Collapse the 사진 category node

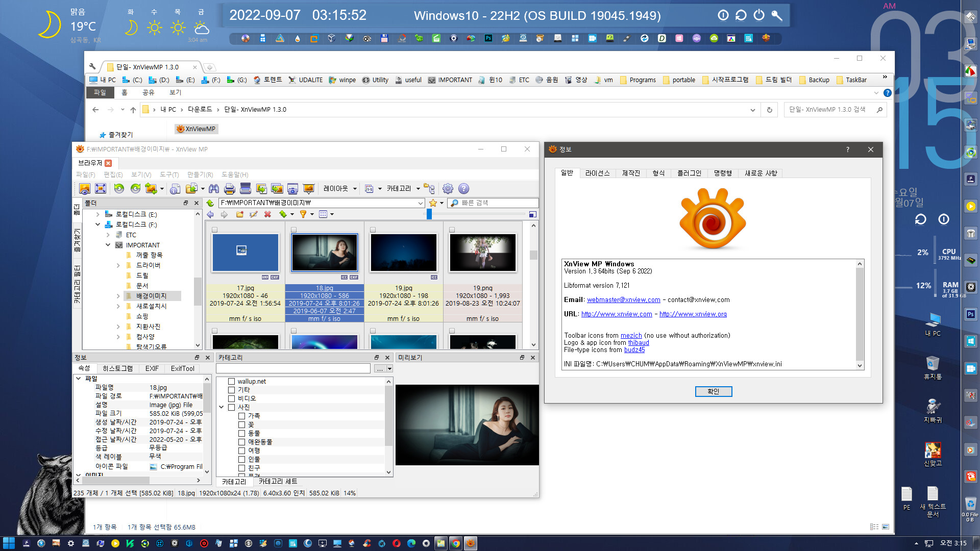point(222,408)
